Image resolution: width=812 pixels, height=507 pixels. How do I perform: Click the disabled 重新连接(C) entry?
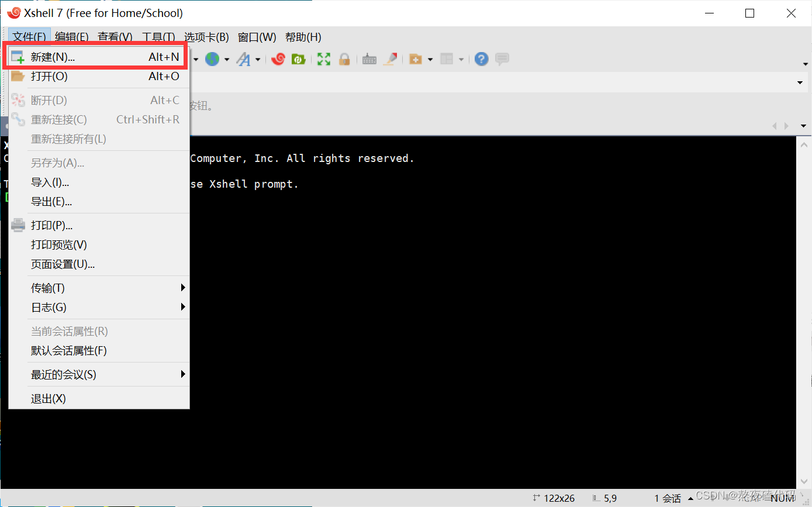pos(99,120)
